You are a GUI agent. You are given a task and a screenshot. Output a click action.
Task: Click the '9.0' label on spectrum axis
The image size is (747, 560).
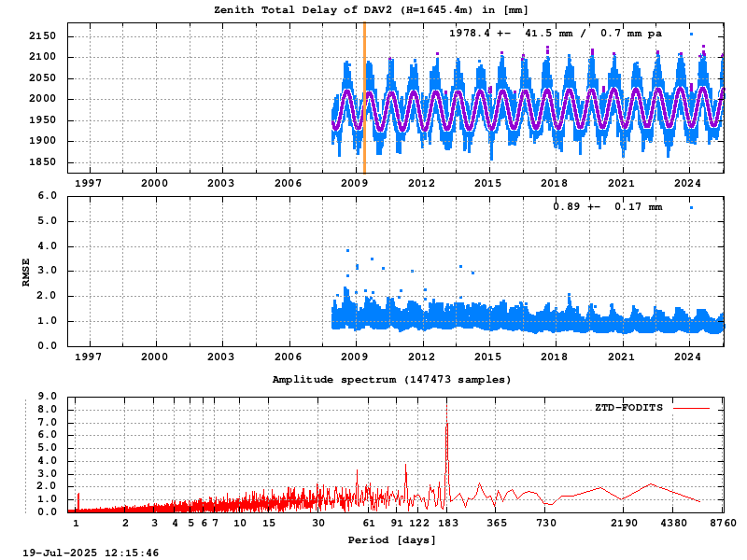tap(48, 396)
